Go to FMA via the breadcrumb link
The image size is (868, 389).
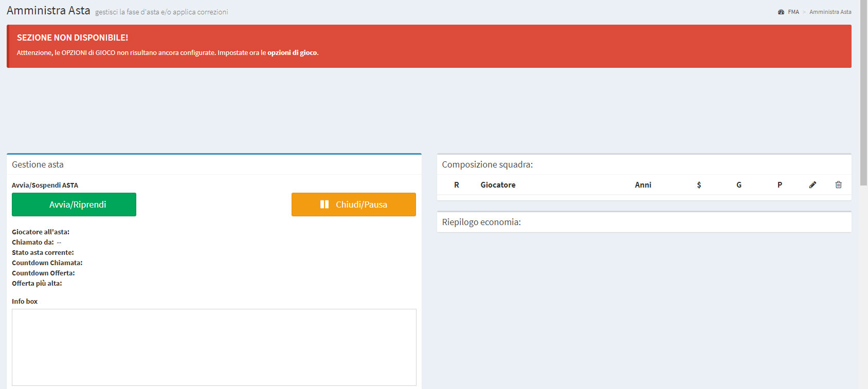(793, 12)
